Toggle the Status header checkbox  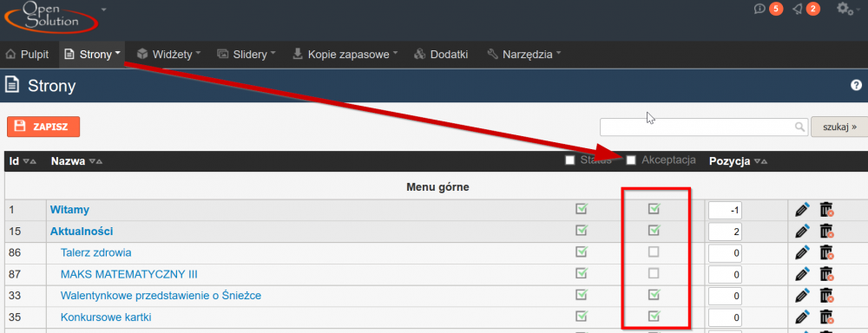569,160
